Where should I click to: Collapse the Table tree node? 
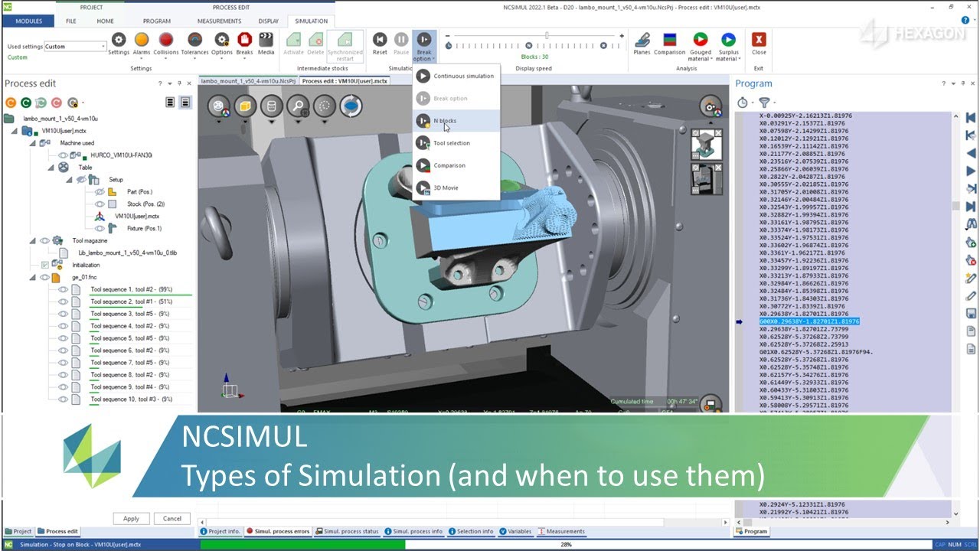click(x=51, y=168)
